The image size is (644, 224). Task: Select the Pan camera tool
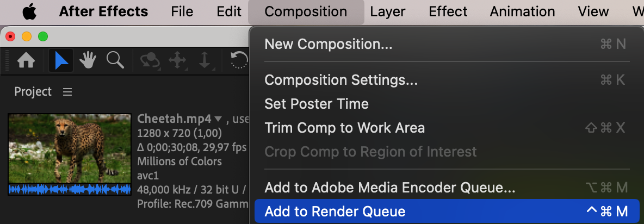tap(178, 61)
